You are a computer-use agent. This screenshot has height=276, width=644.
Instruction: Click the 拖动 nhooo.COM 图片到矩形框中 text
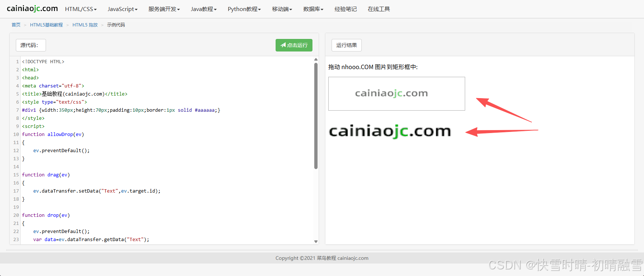pos(373,67)
